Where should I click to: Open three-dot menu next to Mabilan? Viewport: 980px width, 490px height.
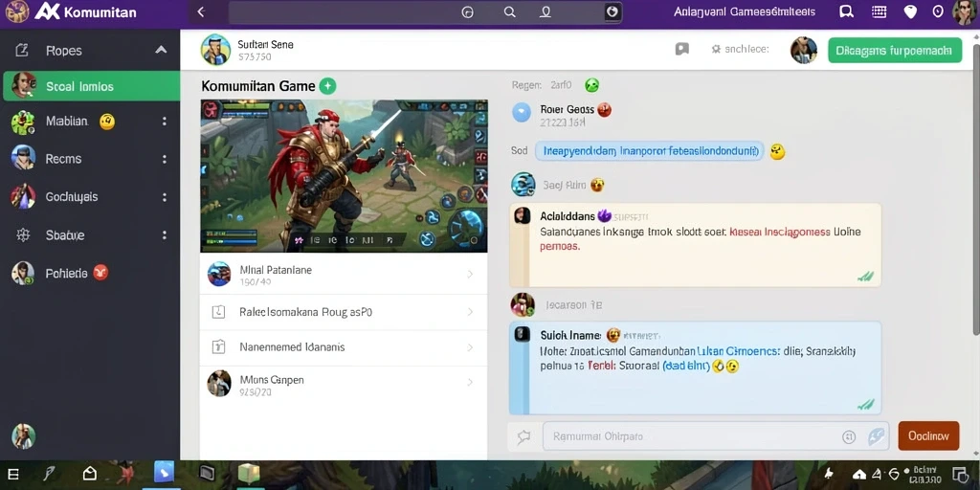coord(165,122)
